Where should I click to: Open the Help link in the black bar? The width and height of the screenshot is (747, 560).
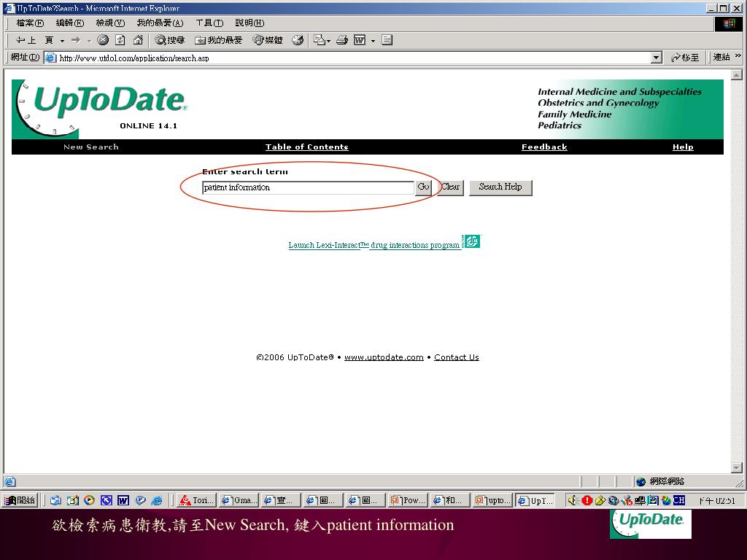(683, 147)
